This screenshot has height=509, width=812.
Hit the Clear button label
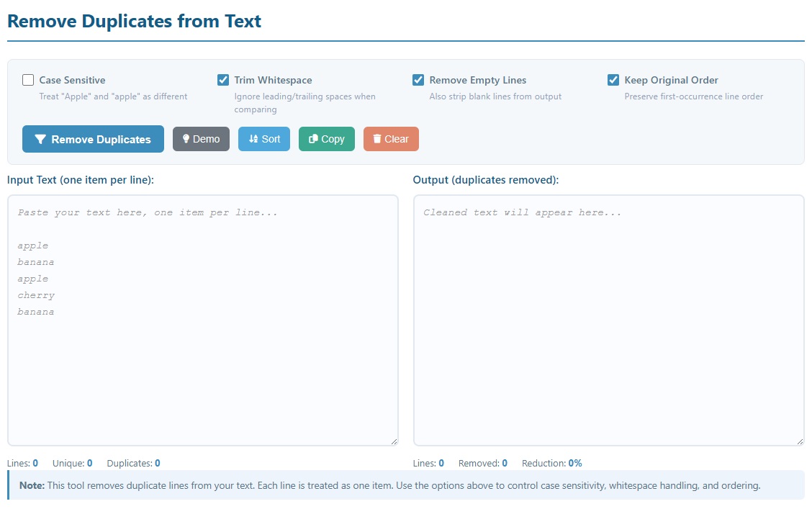pos(397,139)
